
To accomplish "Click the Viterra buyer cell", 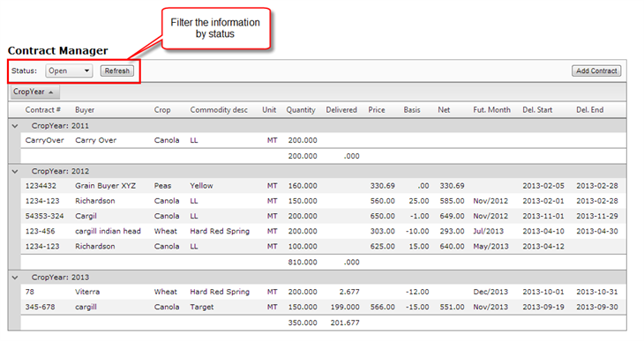I will coord(87,293).
